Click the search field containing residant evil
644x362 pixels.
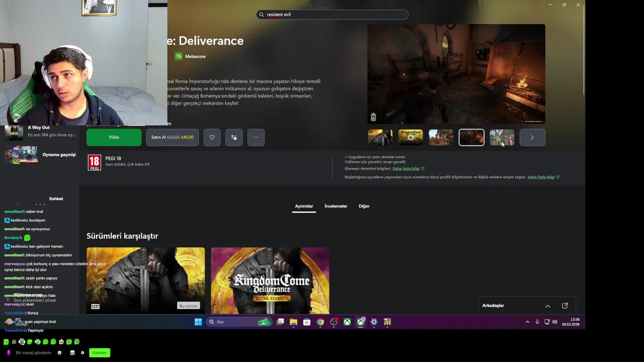click(x=332, y=15)
